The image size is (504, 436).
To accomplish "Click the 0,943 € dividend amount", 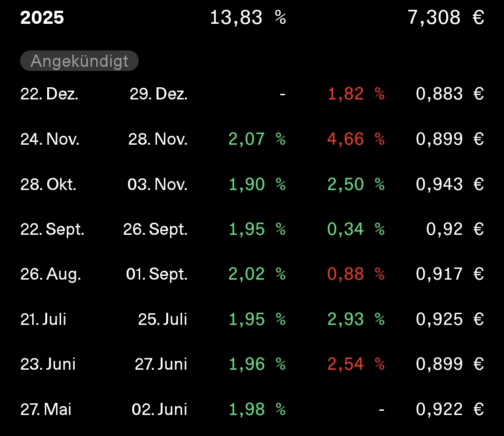I will [x=449, y=184].
